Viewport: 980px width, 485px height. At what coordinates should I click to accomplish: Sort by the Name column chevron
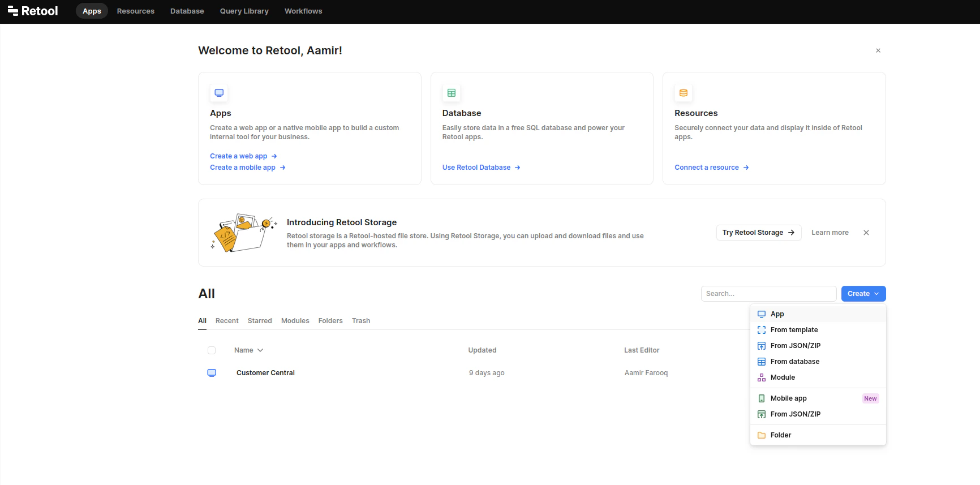pos(260,350)
